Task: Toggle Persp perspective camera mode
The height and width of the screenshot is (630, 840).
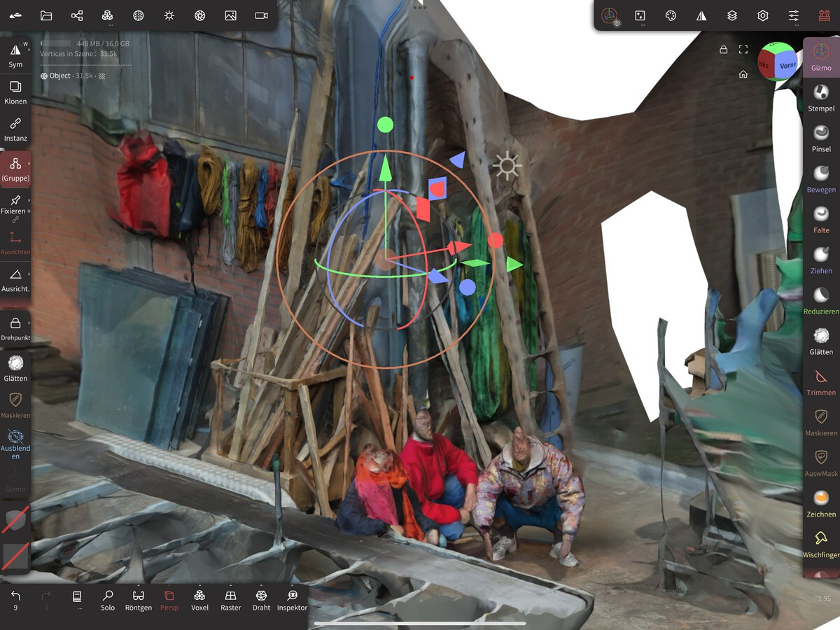Action: pyautogui.click(x=169, y=600)
